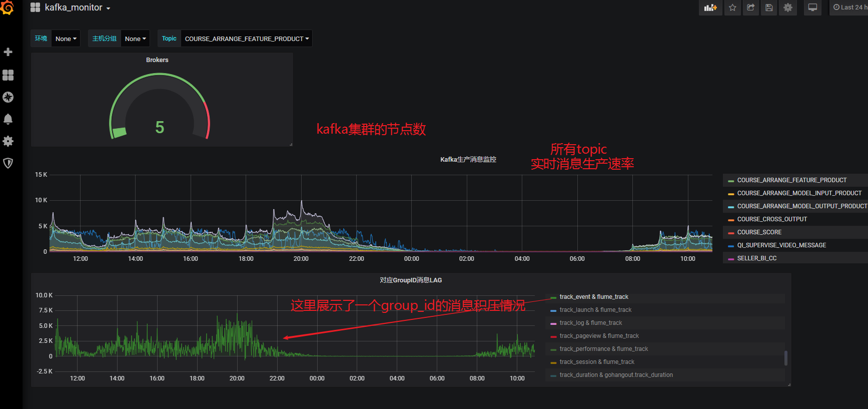Open the kafka_monitor dashboard picker dropdown
This screenshot has height=409, width=868.
click(78, 8)
